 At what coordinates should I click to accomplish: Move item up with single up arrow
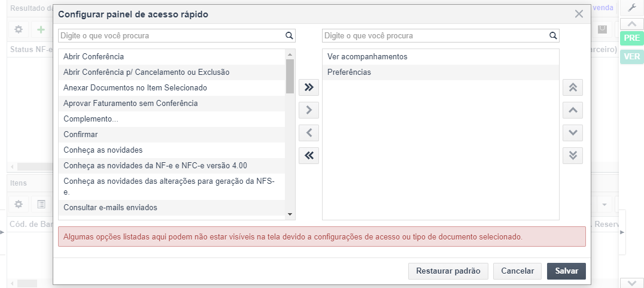(x=573, y=110)
